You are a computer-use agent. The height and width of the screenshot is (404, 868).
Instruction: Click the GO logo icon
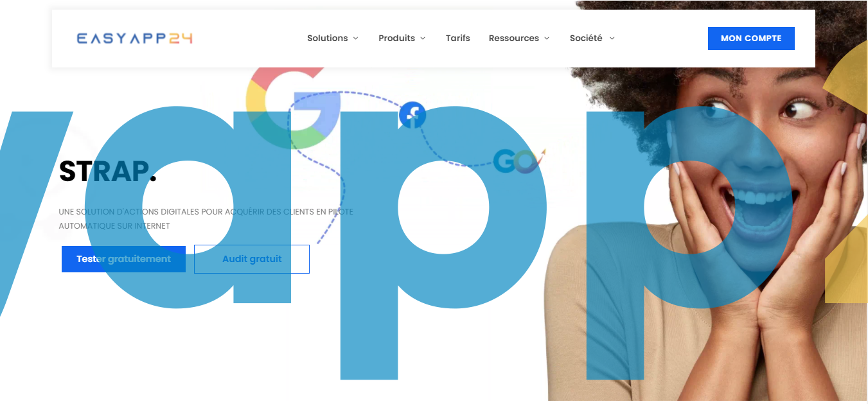tap(519, 161)
